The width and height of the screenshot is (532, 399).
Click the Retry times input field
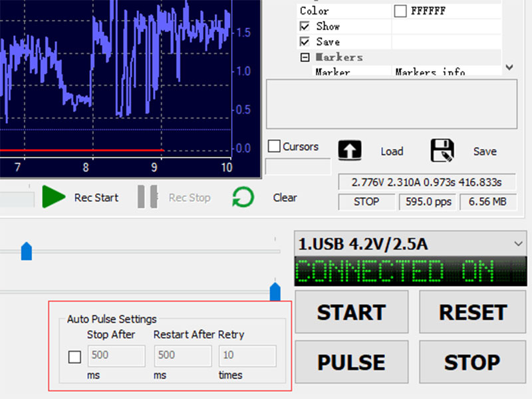pyautogui.click(x=247, y=356)
